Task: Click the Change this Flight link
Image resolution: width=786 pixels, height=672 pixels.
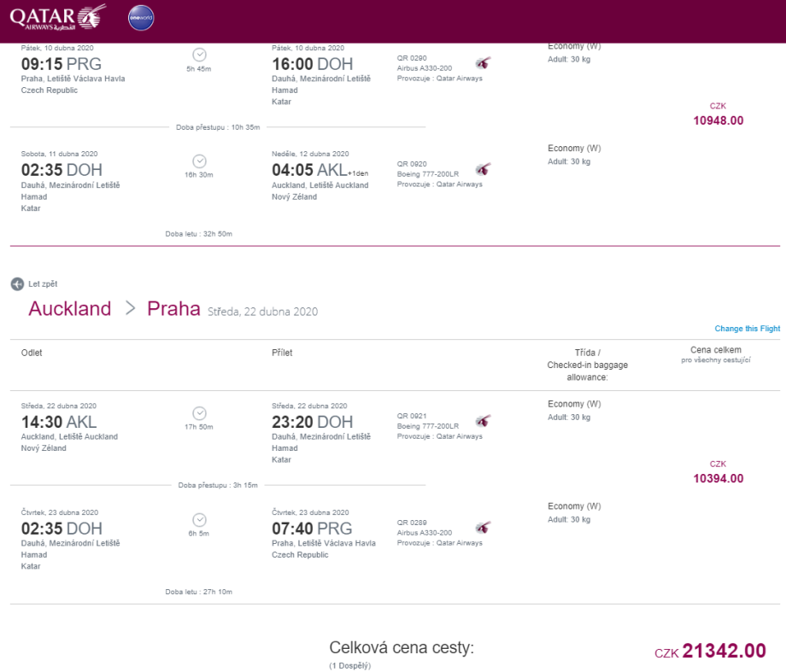Action: point(747,329)
